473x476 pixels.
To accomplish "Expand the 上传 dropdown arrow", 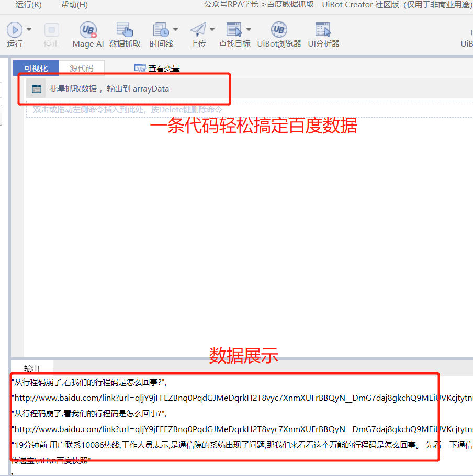I will 212,30.
